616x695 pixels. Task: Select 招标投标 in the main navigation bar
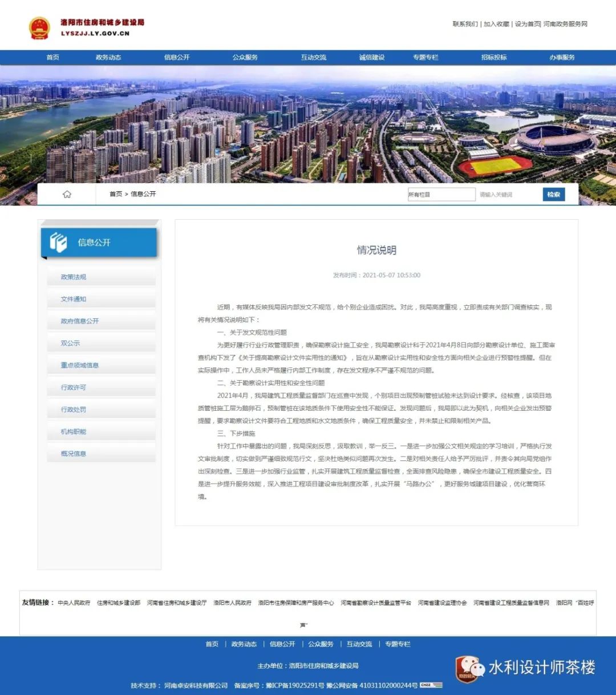[x=494, y=57]
